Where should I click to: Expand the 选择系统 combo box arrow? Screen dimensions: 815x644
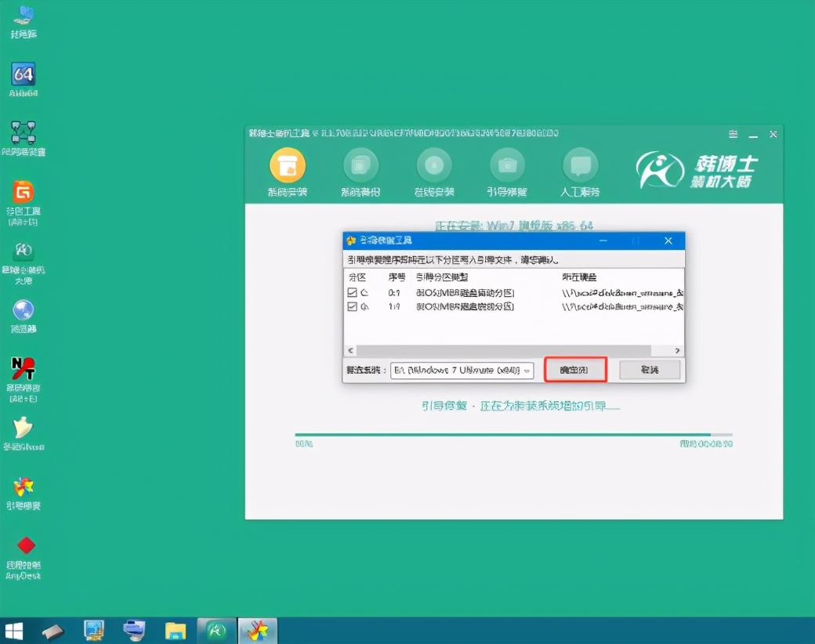tap(528, 369)
